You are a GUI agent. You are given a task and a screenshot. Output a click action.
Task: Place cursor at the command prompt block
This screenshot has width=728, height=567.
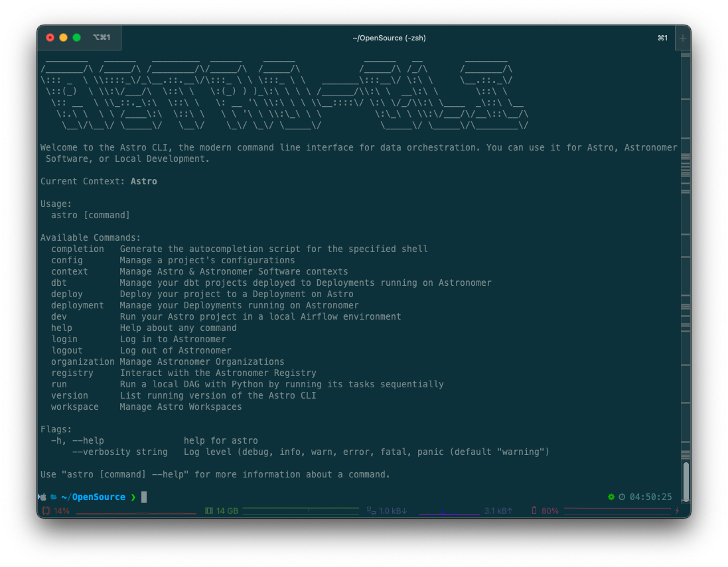[144, 497]
